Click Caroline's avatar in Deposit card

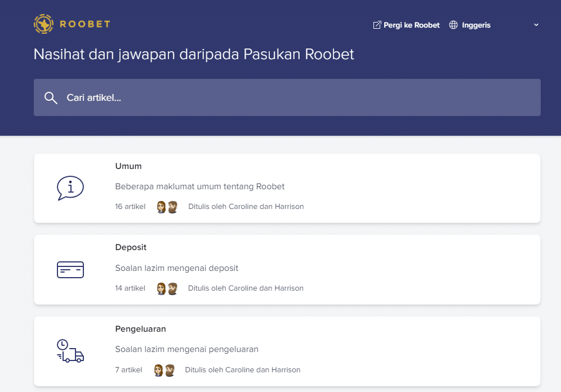pyautogui.click(x=161, y=288)
